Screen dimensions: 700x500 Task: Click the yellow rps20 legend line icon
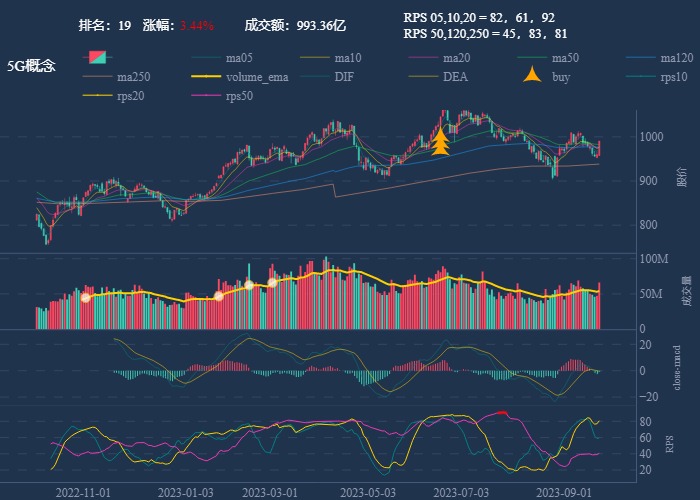tap(97, 96)
